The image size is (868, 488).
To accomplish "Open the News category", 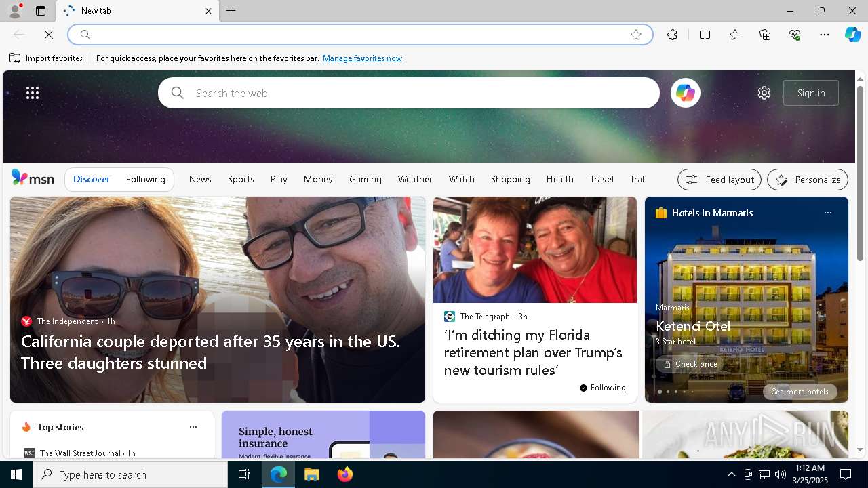I will 200,179.
